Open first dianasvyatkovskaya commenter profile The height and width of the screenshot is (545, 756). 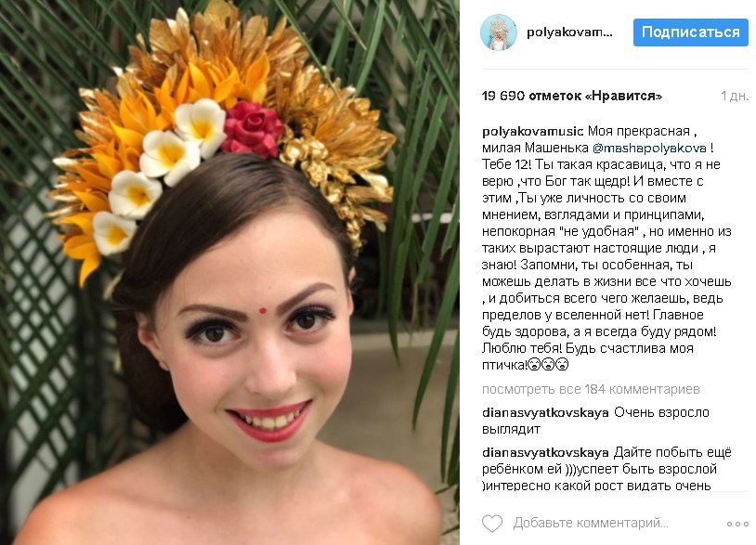(x=545, y=413)
